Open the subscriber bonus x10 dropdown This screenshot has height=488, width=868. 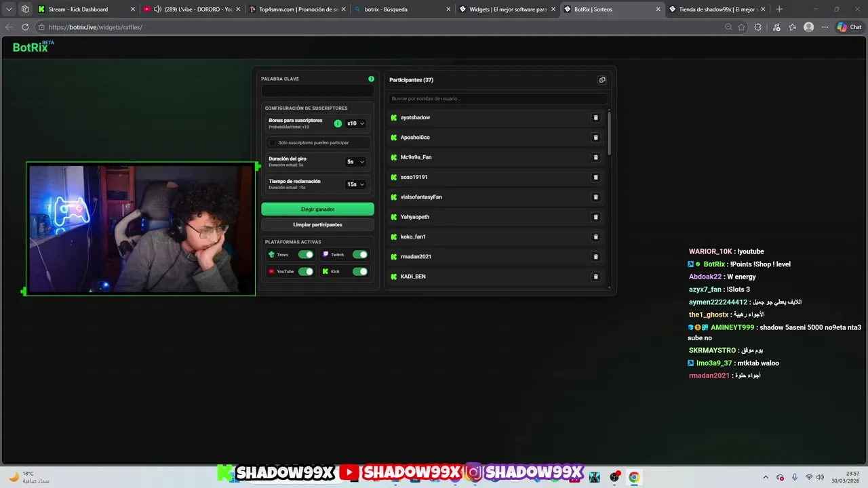point(355,123)
